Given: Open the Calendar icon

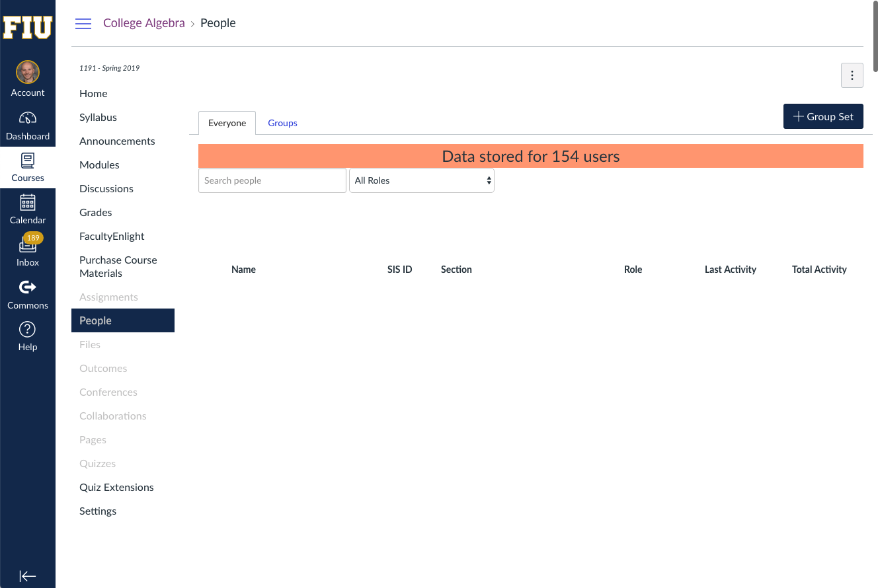Looking at the screenshot, I should click(28, 202).
